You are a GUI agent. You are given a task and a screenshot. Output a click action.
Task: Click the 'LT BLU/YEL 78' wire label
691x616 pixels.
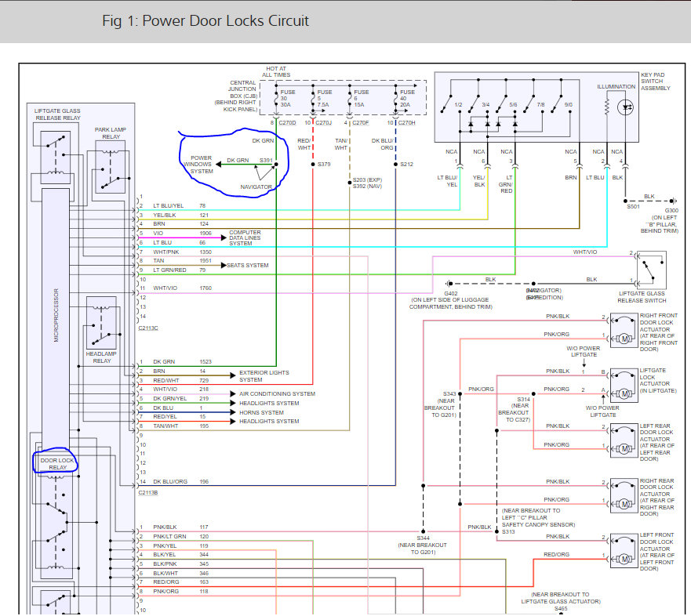tap(180, 205)
